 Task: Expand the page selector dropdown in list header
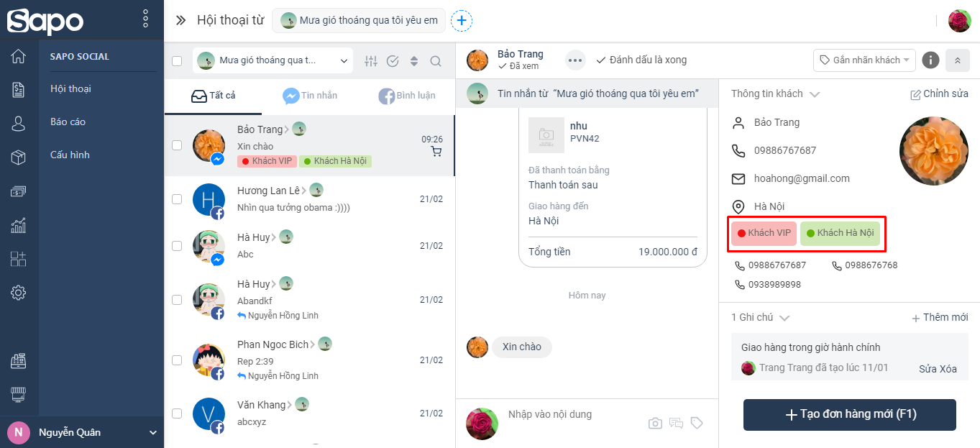point(273,61)
